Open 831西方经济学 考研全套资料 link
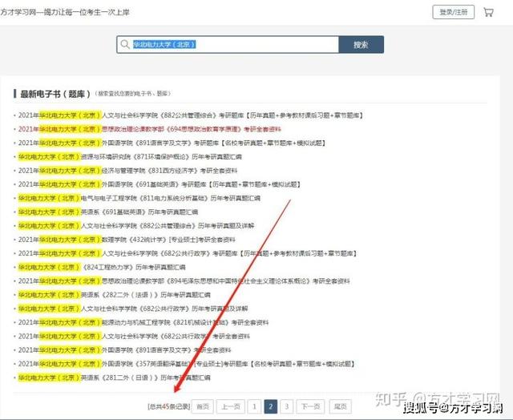 click(x=127, y=171)
